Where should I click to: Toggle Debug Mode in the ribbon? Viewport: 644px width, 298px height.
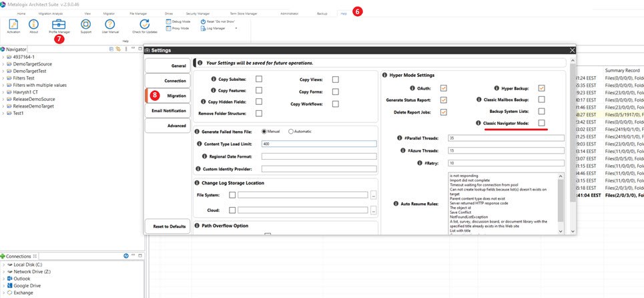click(178, 21)
